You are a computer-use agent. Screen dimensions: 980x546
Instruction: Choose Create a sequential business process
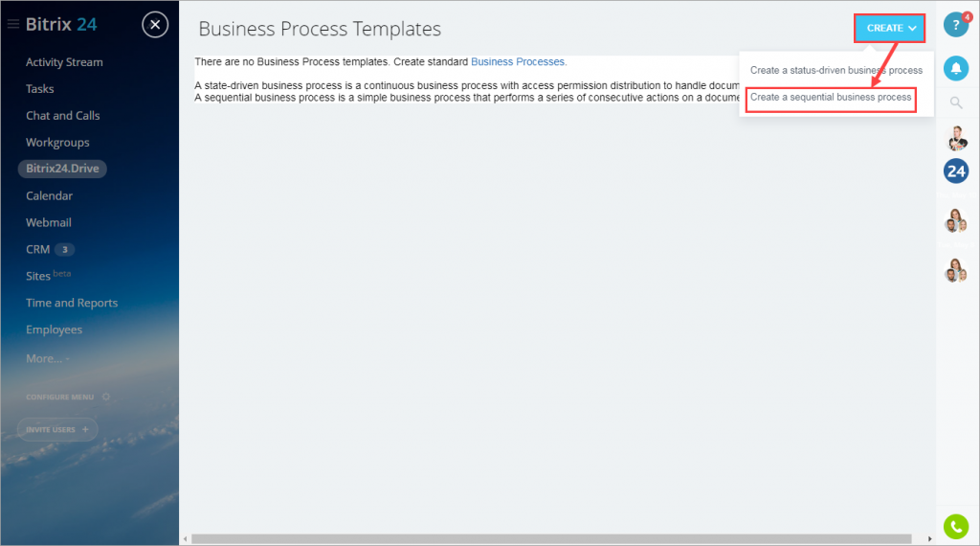(x=831, y=98)
